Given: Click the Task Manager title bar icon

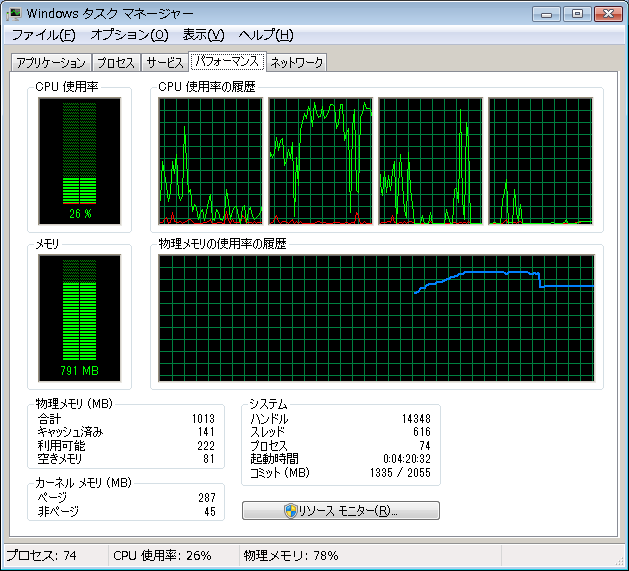Looking at the screenshot, I should point(14,14).
